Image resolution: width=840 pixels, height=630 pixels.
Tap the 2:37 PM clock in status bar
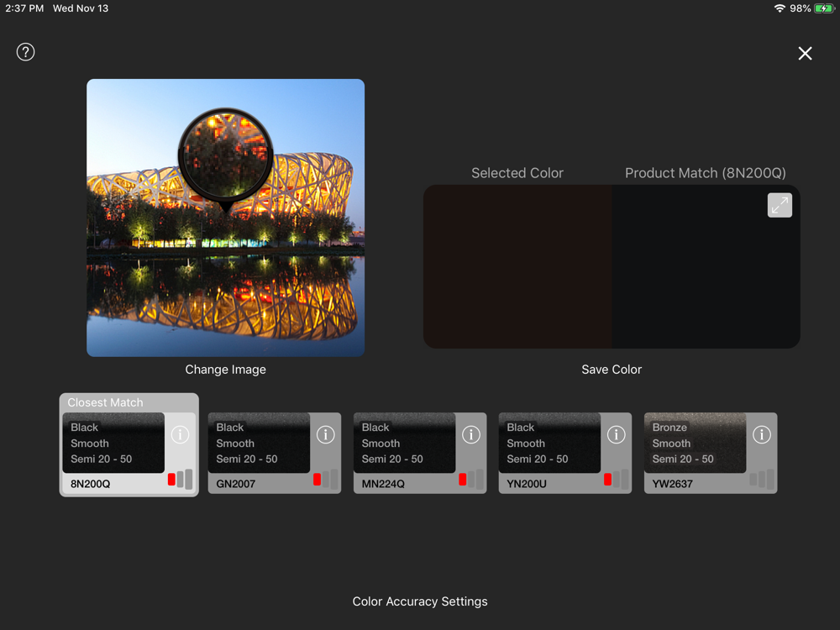(x=24, y=8)
